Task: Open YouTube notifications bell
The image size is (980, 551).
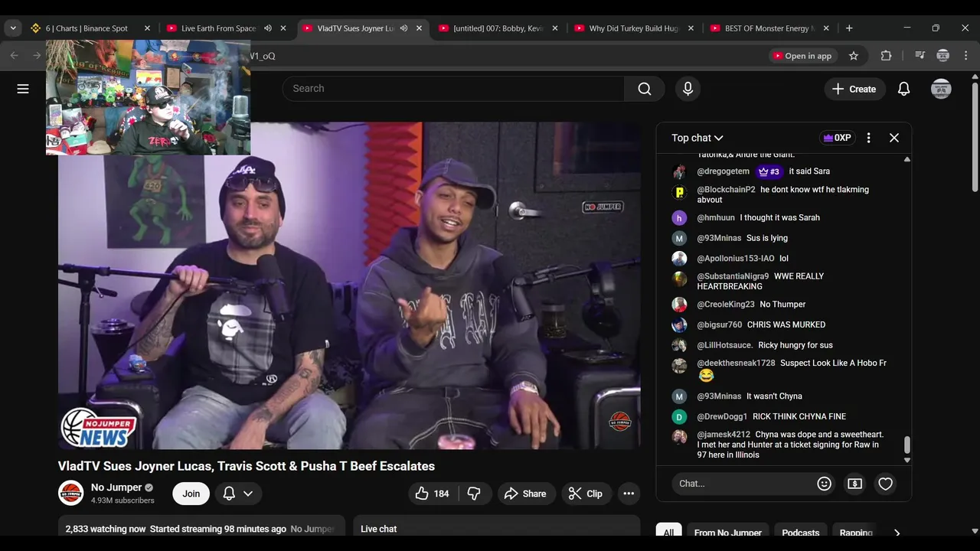Action: pyautogui.click(x=903, y=89)
